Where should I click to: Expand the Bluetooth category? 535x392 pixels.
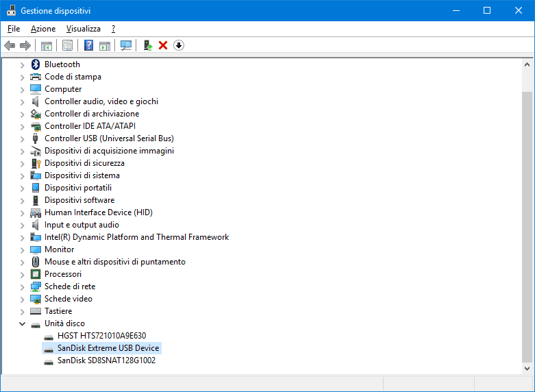(x=22, y=64)
